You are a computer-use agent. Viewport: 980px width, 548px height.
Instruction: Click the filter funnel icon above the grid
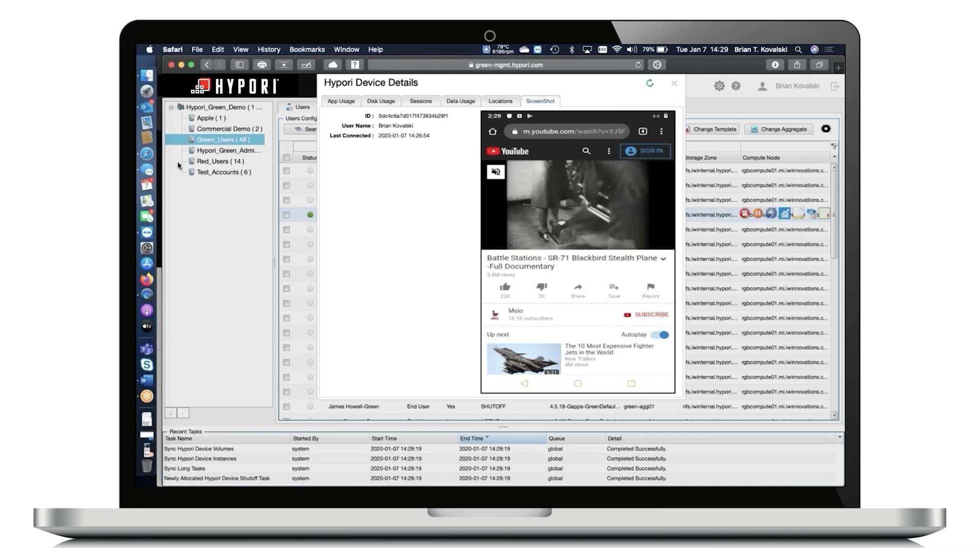(834, 146)
